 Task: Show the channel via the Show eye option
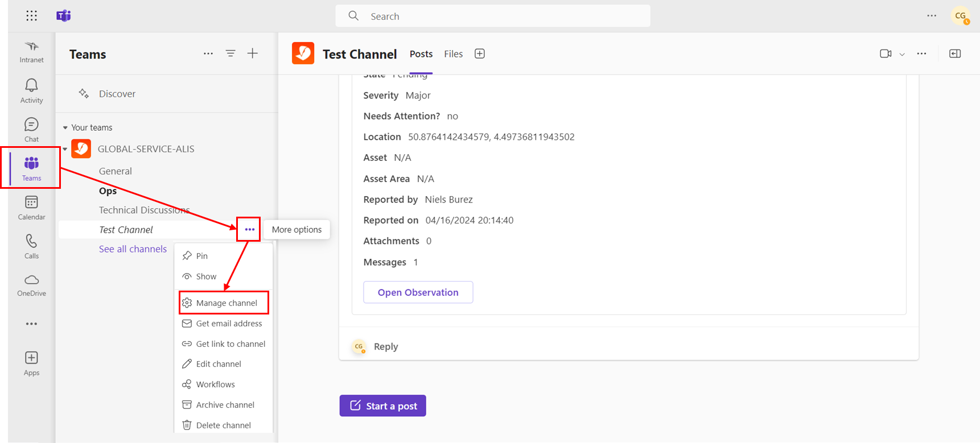point(206,276)
